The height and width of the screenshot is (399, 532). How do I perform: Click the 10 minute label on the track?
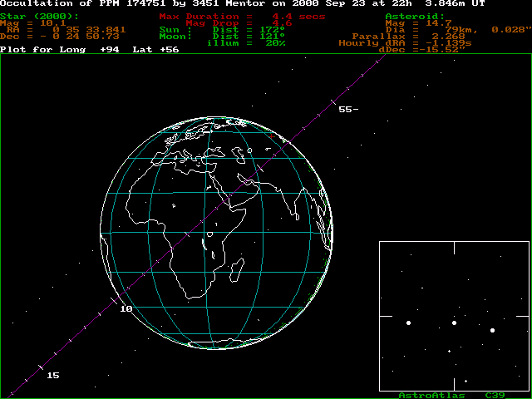tap(126, 309)
